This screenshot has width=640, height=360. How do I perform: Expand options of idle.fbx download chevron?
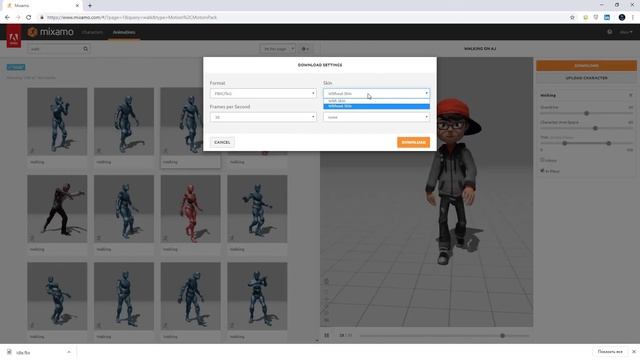[x=69, y=352]
